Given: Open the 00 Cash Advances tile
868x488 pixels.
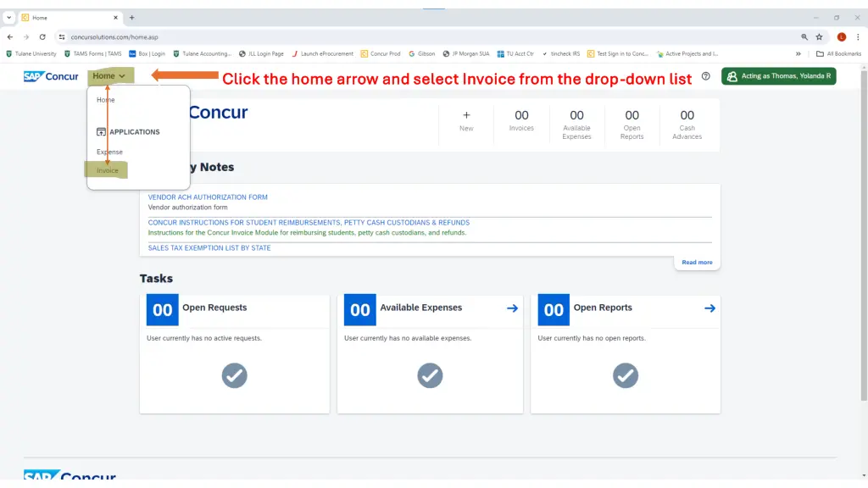Looking at the screenshot, I should [687, 124].
